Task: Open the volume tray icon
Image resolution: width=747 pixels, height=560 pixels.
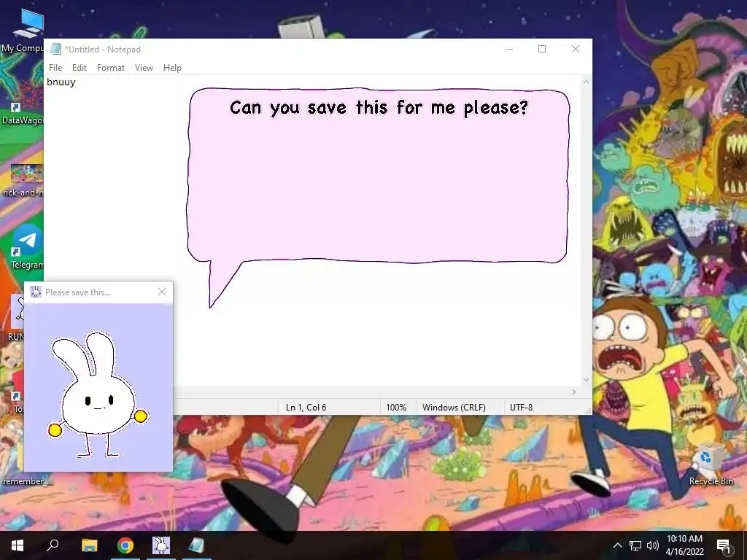Action: coord(653,545)
